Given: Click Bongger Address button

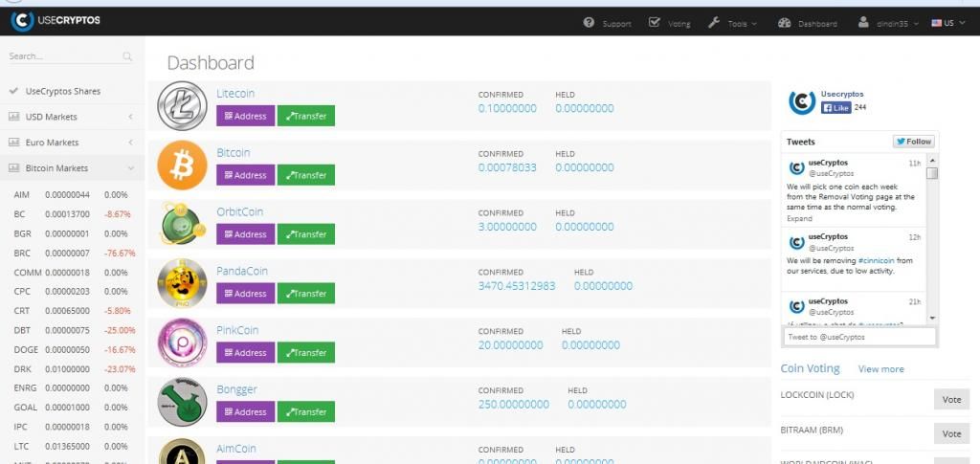Looking at the screenshot, I should click(246, 411).
